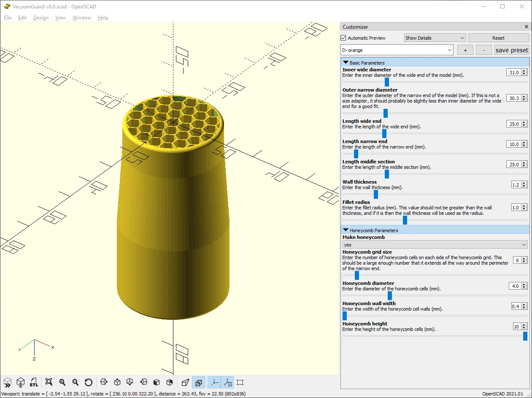Click the Wall thickness slider handle

(x=376, y=194)
